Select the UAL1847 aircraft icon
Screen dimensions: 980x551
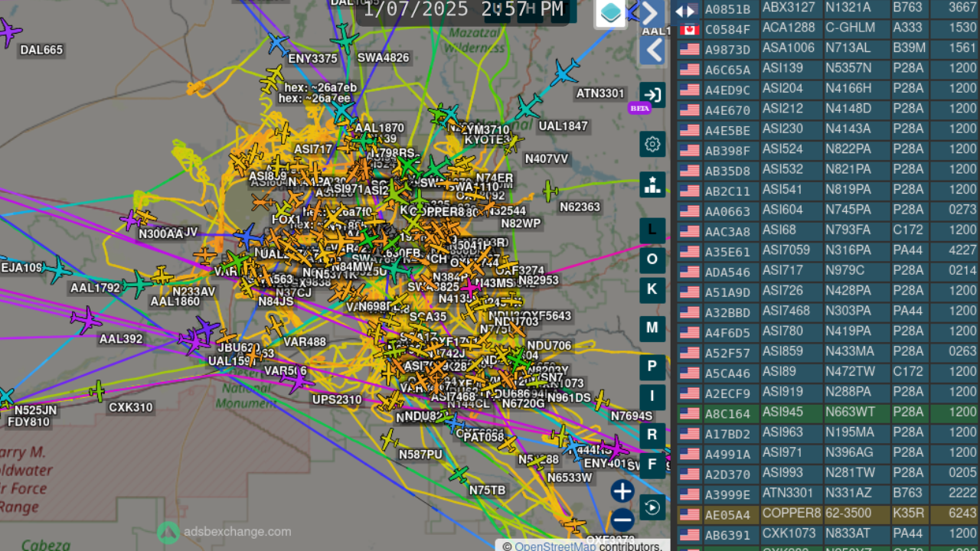click(528, 107)
